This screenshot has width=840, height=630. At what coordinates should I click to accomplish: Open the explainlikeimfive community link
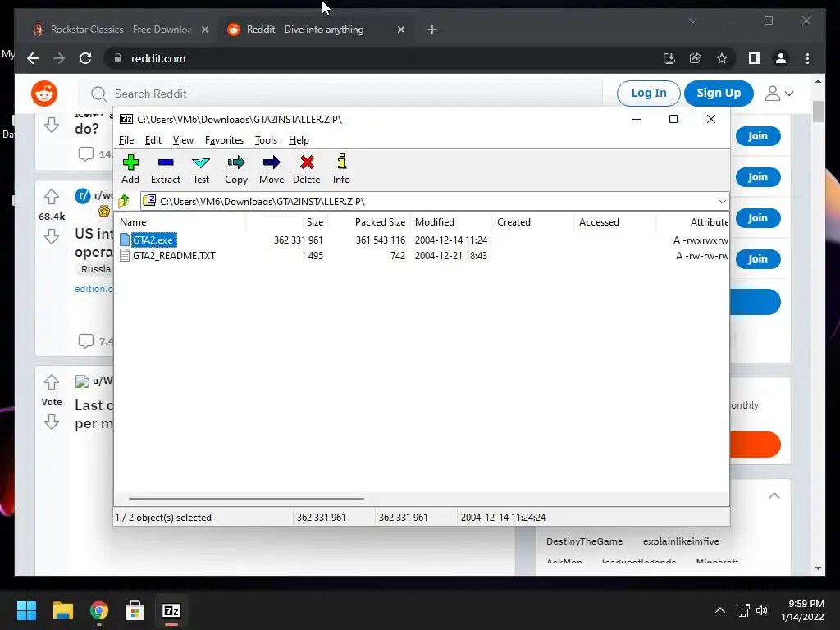pos(681,541)
